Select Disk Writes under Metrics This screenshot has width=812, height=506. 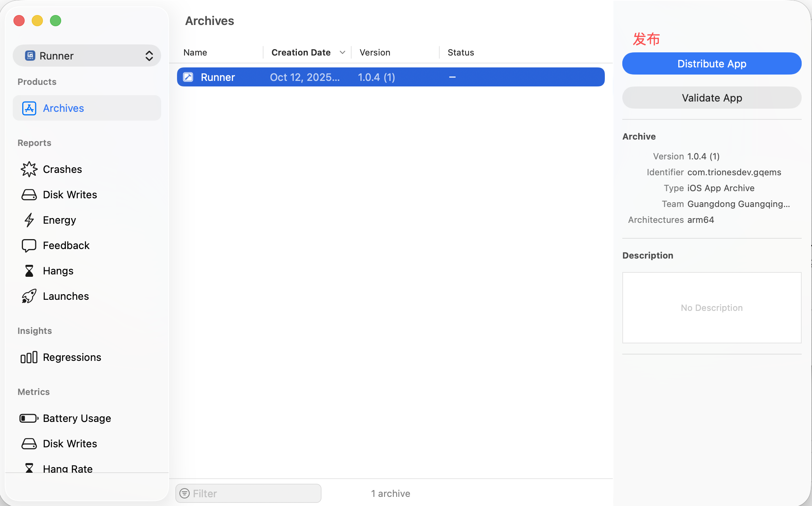[x=70, y=444]
